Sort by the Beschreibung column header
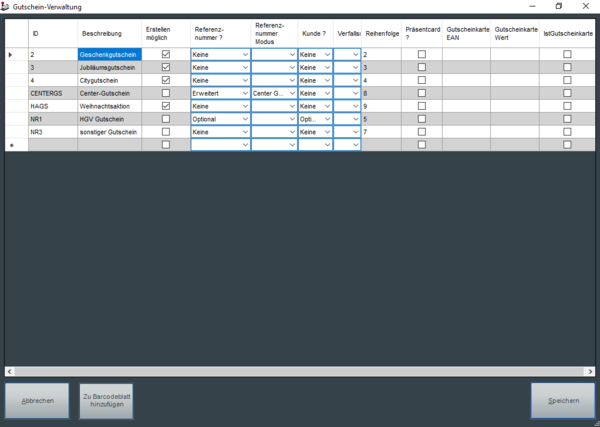600x427 pixels. [102, 33]
